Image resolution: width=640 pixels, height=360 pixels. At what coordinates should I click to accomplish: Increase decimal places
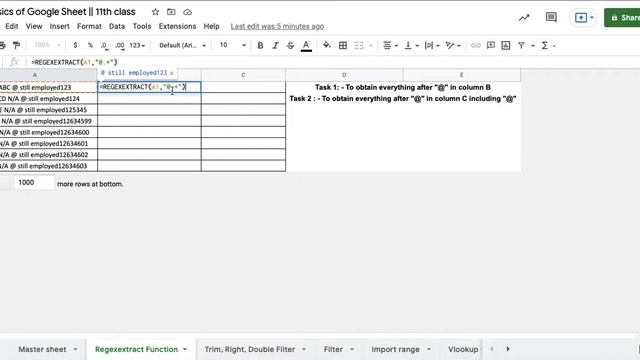120,46
